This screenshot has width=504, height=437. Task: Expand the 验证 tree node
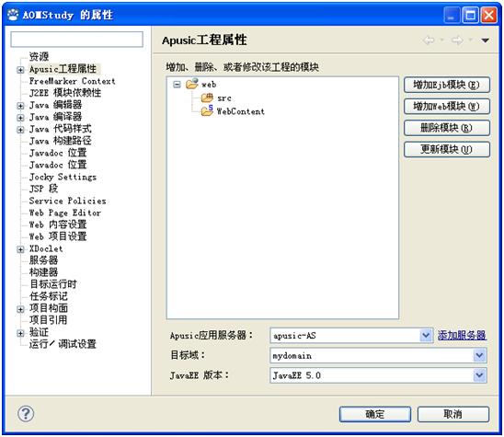point(20,333)
